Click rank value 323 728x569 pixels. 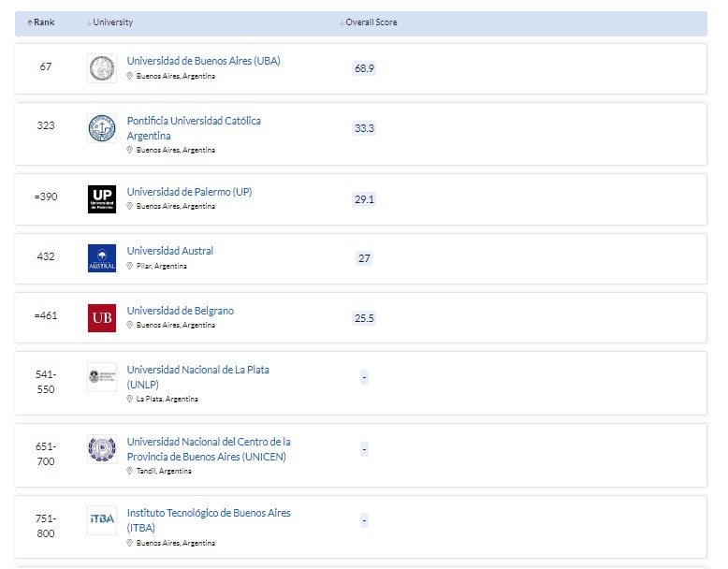[46, 125]
